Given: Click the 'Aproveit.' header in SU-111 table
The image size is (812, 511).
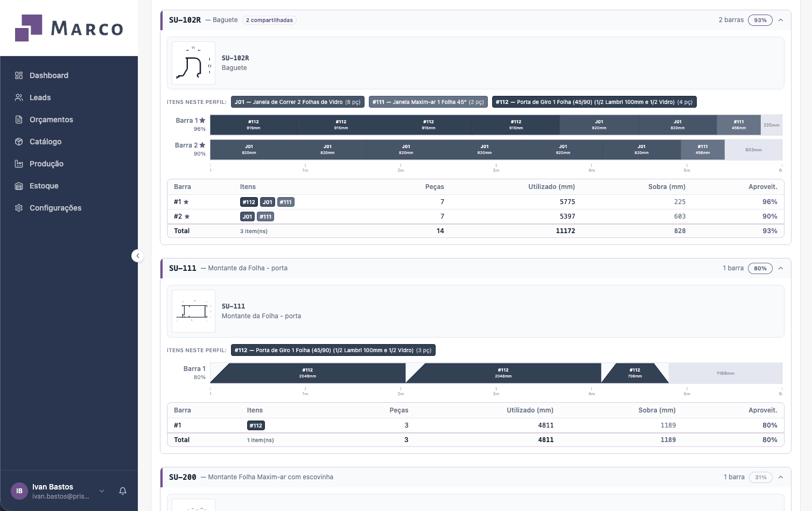Looking at the screenshot, I should tap(763, 410).
